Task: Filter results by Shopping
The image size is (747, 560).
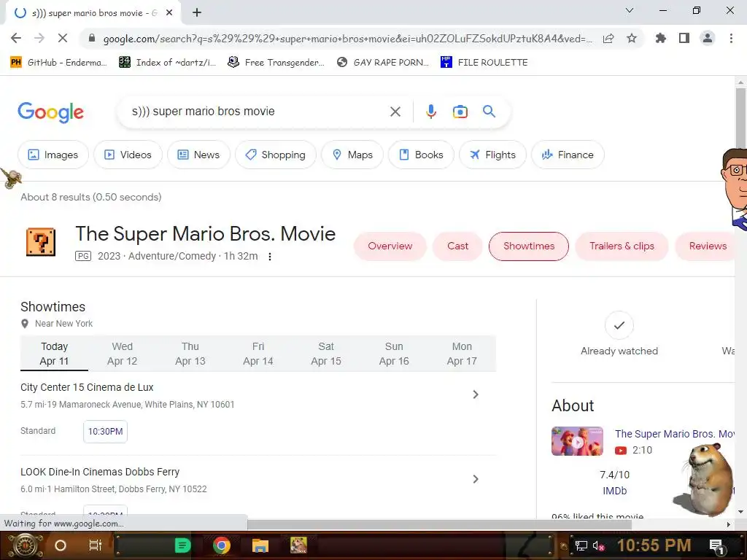Action: [275, 155]
